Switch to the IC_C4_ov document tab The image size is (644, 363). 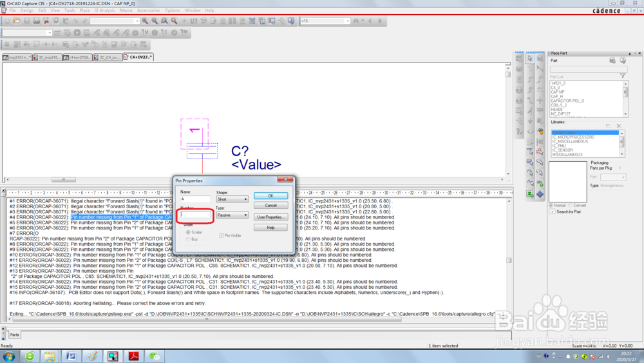(x=108, y=57)
